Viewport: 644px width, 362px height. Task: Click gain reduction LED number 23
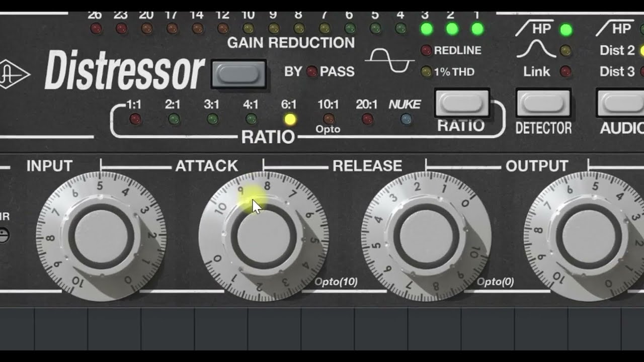click(x=121, y=29)
